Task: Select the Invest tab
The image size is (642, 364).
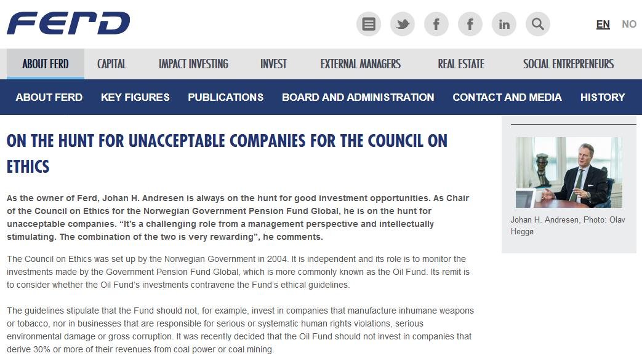Action: click(x=273, y=64)
